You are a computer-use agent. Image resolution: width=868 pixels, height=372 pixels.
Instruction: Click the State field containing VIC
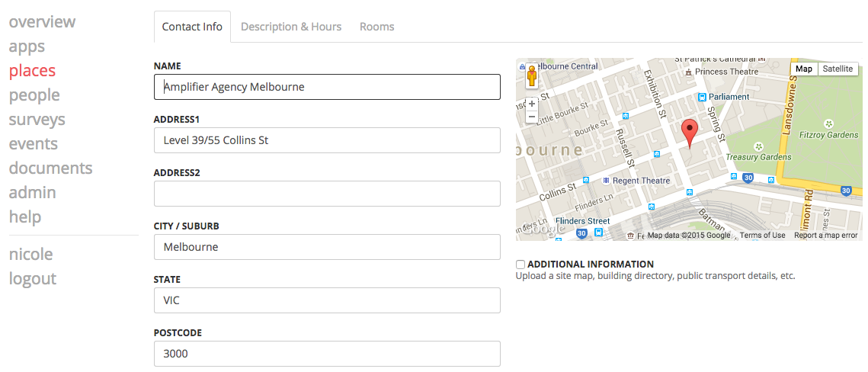click(x=327, y=300)
